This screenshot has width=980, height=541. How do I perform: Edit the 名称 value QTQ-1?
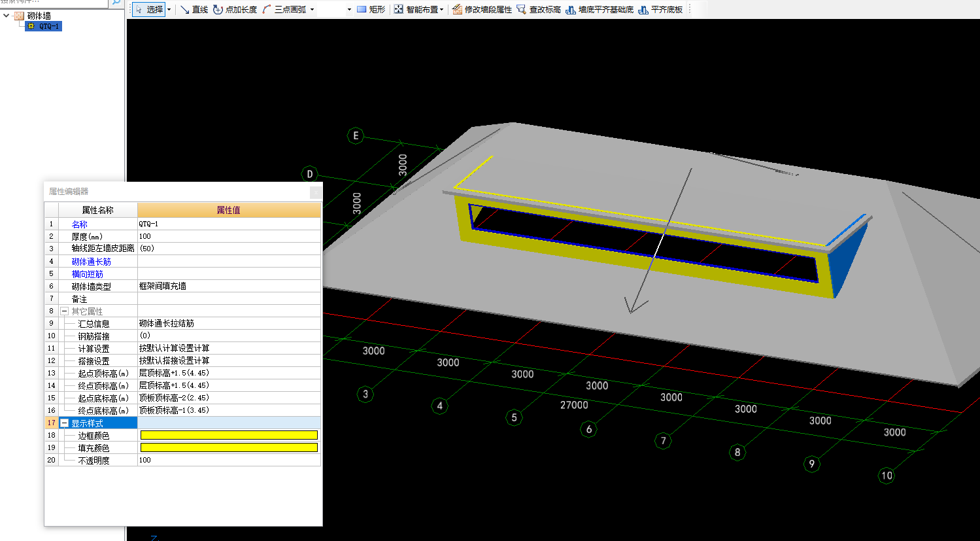(229, 224)
